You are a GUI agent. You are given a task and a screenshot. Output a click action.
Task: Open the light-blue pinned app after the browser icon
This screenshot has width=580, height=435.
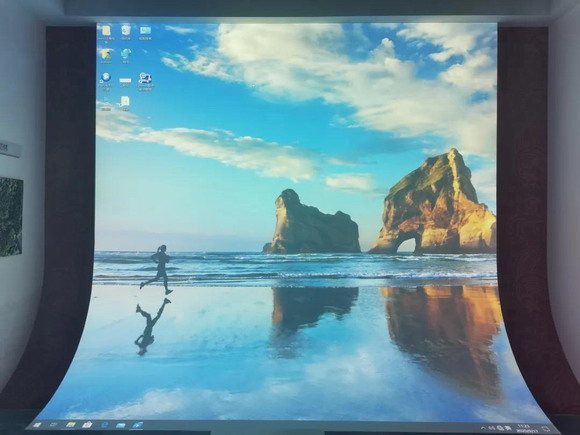click(121, 425)
